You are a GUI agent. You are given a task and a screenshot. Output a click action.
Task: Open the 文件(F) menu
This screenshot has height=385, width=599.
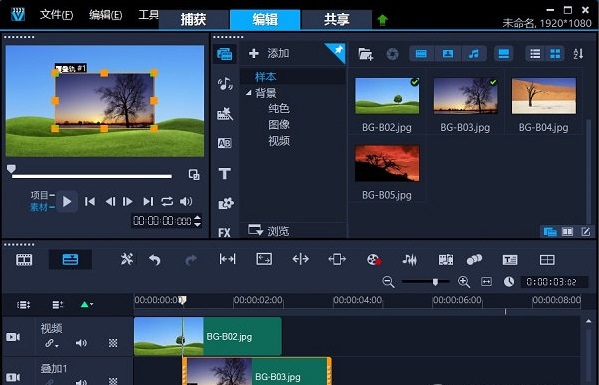[57, 15]
